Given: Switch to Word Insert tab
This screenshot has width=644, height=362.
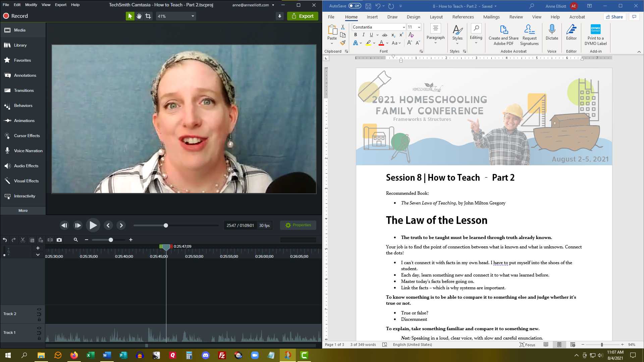Looking at the screenshot, I should [x=372, y=17].
